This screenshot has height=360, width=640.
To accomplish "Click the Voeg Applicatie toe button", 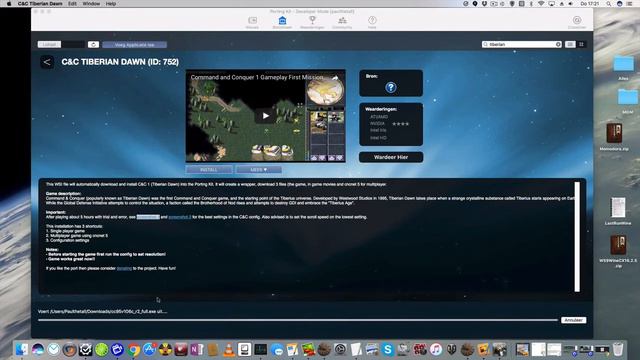I will coord(134,44).
